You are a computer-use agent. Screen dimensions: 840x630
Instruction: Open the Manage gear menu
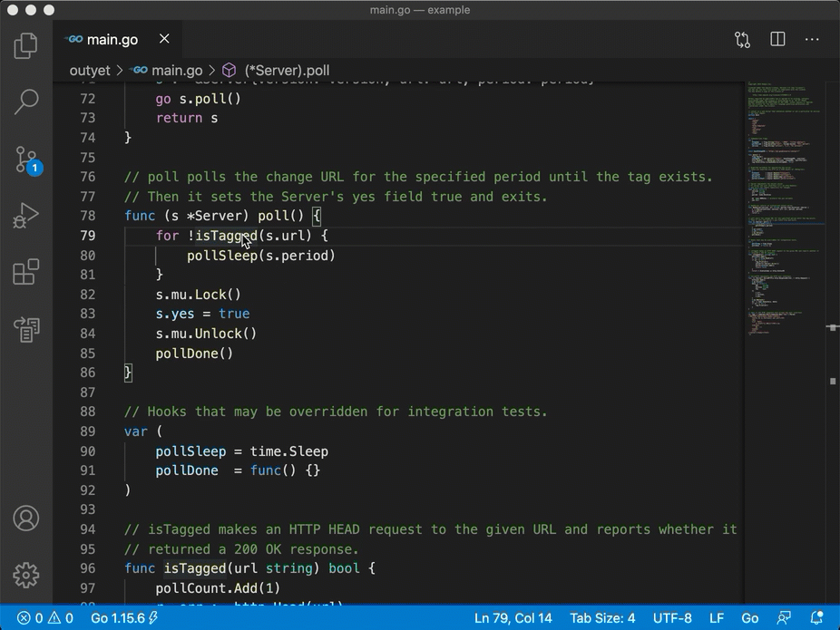26,575
